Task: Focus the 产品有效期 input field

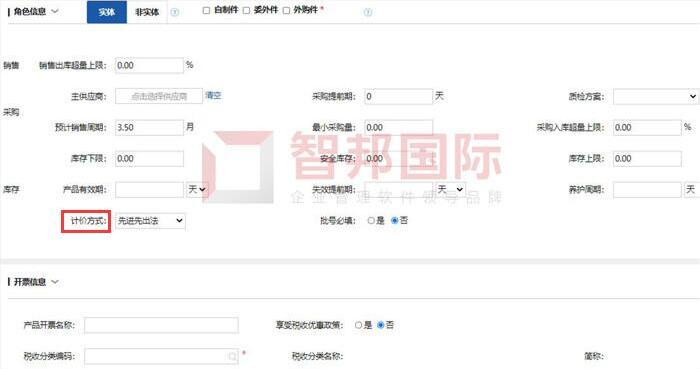Action: pos(149,190)
